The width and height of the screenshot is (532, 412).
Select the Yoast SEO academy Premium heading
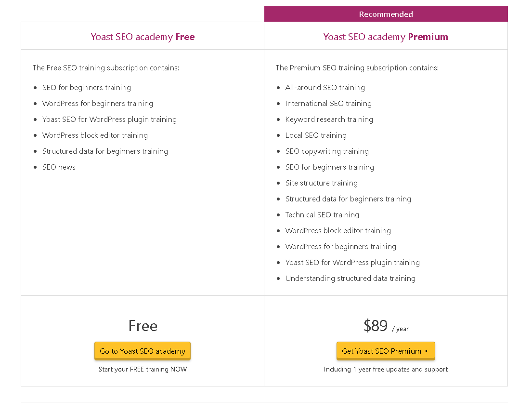point(386,37)
